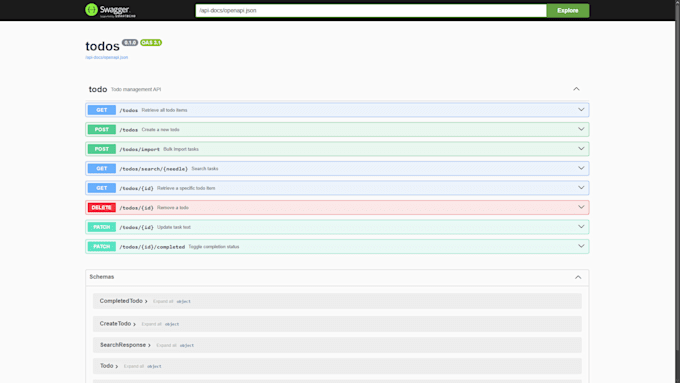Click PATCH badge on /todos/{id}/completed row
The width and height of the screenshot is (680, 383).
coord(101,246)
